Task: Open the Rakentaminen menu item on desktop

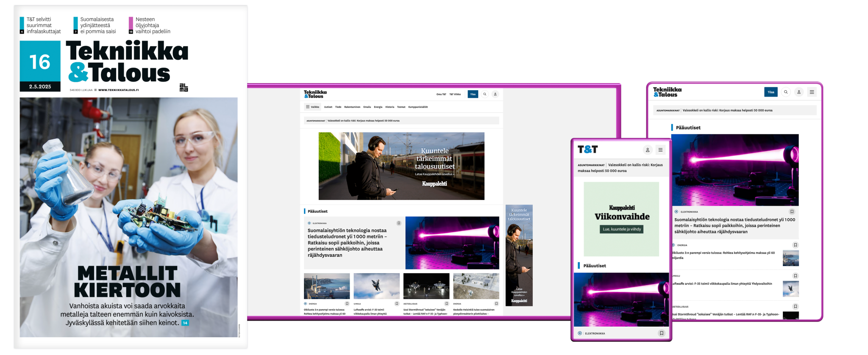Action: [352, 107]
